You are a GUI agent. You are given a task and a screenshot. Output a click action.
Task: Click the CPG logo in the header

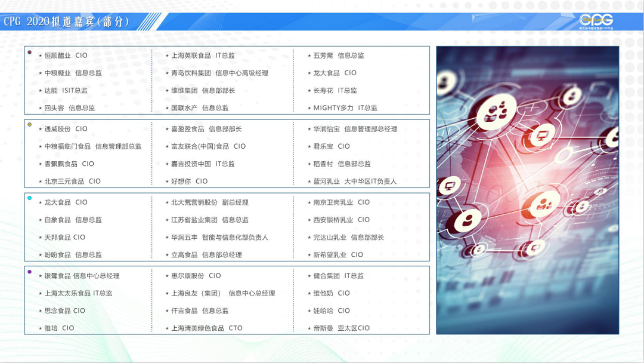coord(596,21)
